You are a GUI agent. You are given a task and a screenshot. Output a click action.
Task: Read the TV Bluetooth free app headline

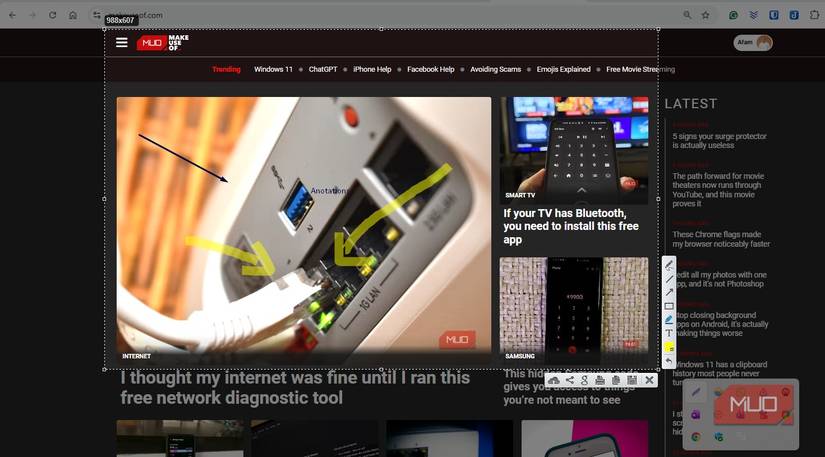point(571,226)
